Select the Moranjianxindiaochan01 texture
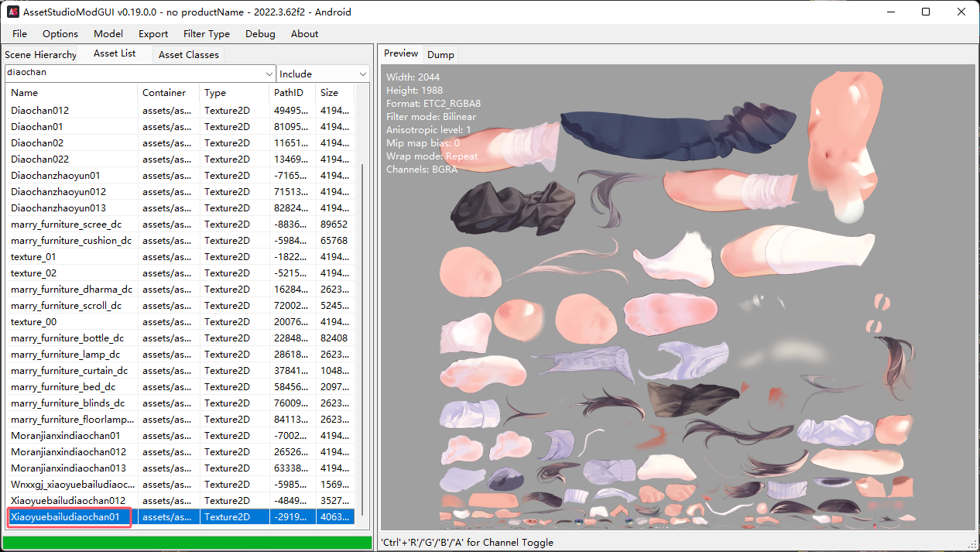980x552 pixels. (65, 436)
